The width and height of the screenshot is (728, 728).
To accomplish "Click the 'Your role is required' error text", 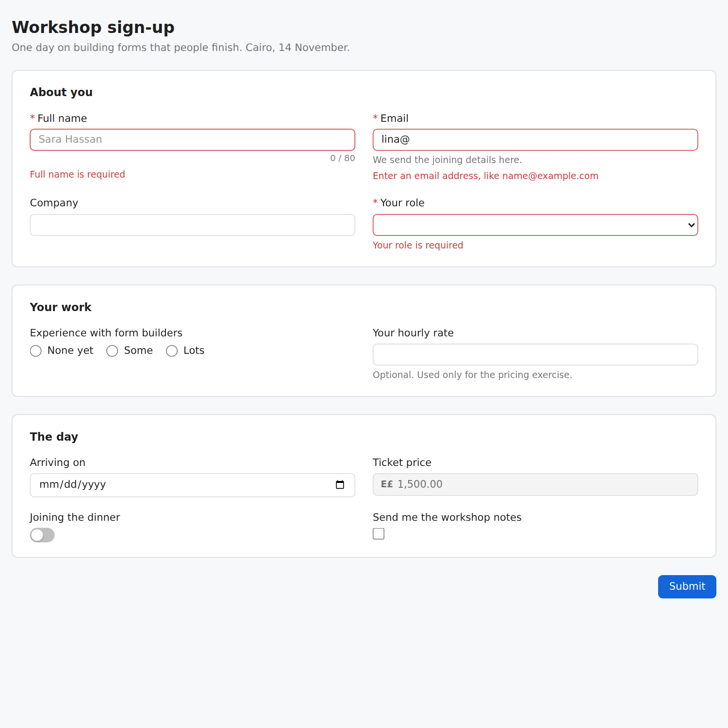I will (418, 245).
